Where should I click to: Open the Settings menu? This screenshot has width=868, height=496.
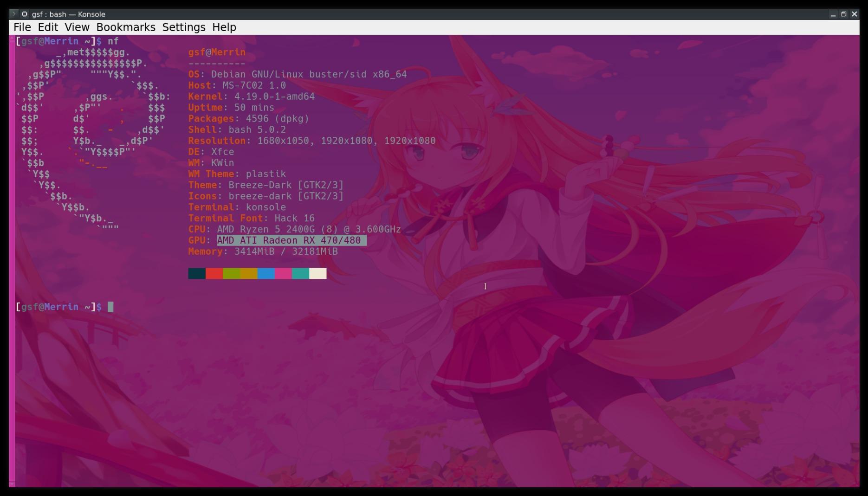pos(184,27)
